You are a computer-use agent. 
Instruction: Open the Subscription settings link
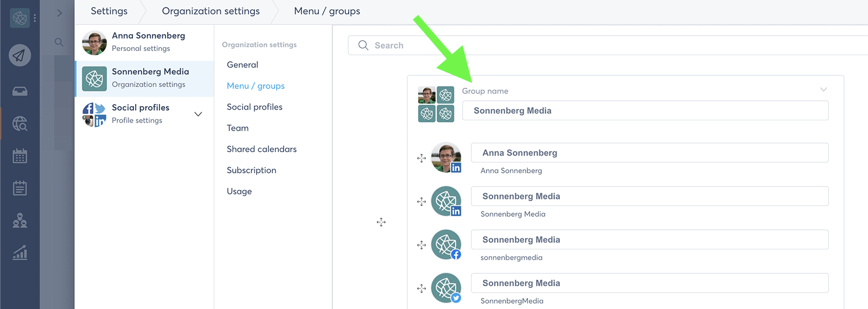coord(251,170)
